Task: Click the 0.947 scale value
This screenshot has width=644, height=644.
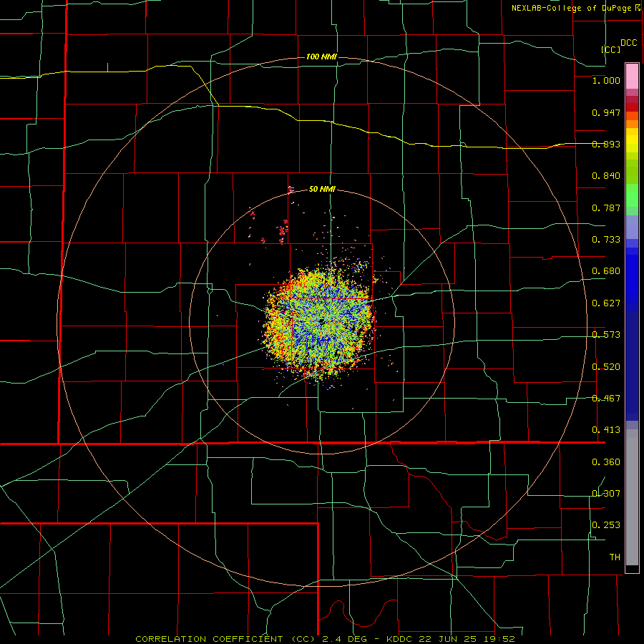Action: (606, 112)
